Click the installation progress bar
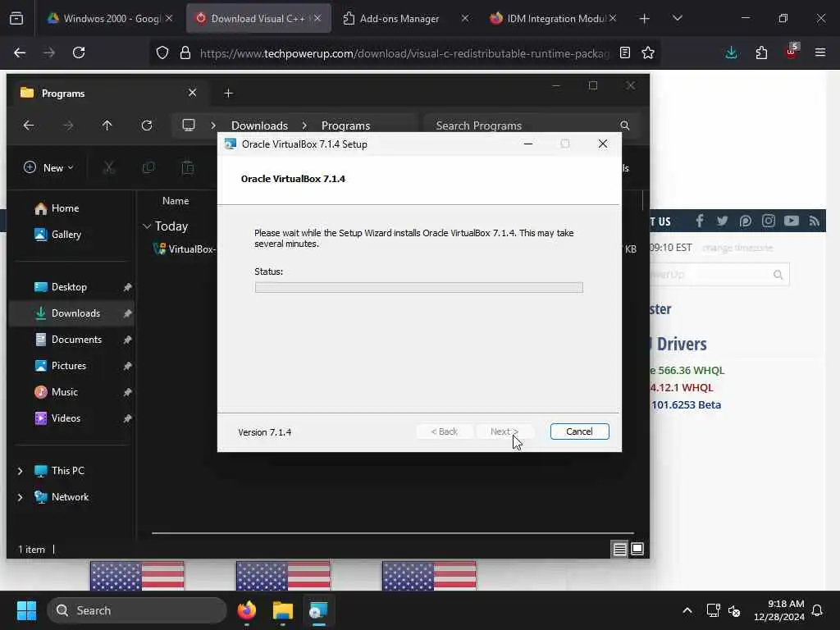Viewport: 840px width, 630px height. point(419,288)
